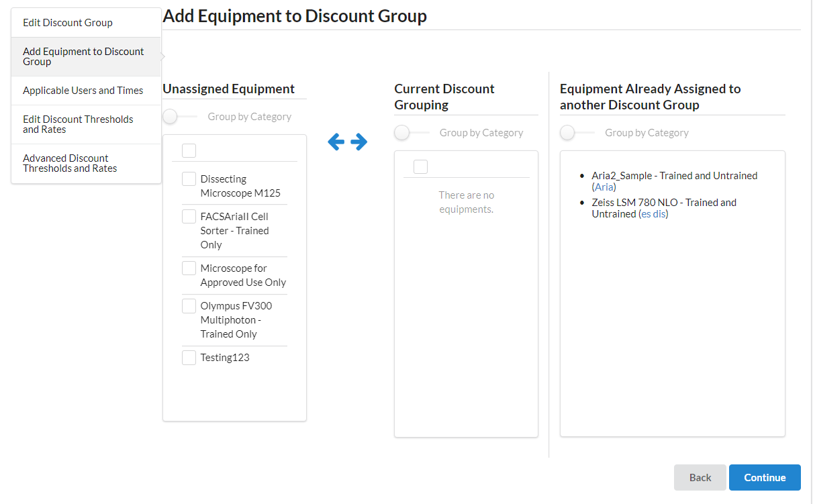
Task: Check the Dissecting Microscope M125 checkbox
Action: (189, 179)
